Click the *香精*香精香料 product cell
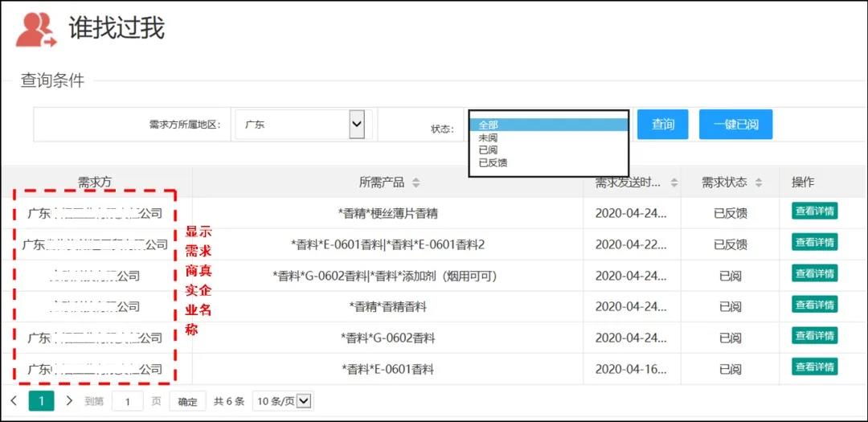The height and width of the screenshot is (422, 868). [387, 306]
